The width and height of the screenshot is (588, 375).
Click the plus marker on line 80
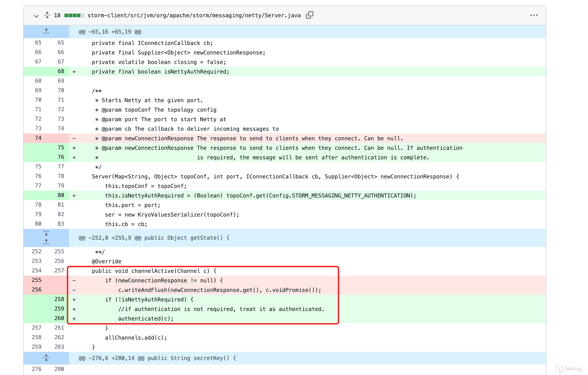coord(74,195)
